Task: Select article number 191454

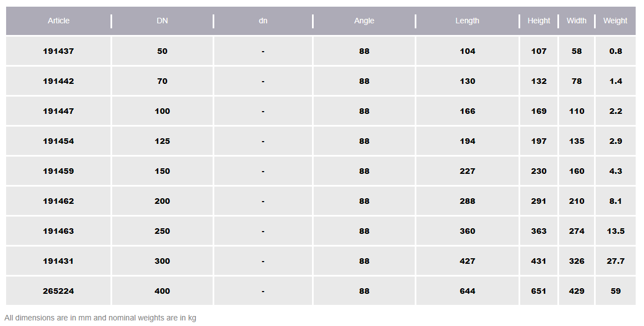Action: [x=58, y=141]
